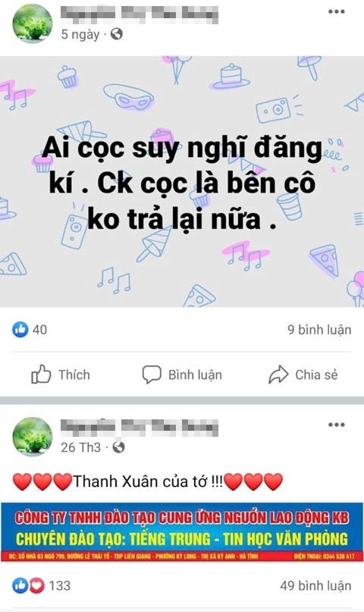Click the blurred author name on the second post
This screenshot has width=364, height=612.
140,428
